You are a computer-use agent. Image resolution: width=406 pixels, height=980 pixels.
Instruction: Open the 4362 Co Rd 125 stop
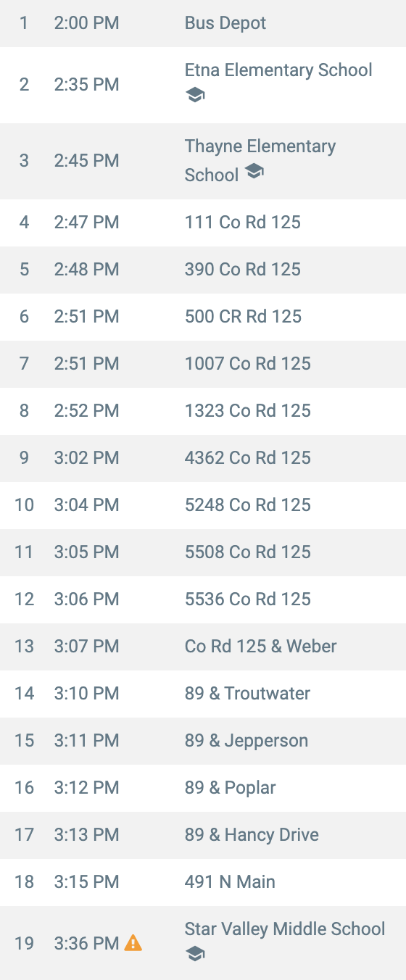click(x=203, y=458)
